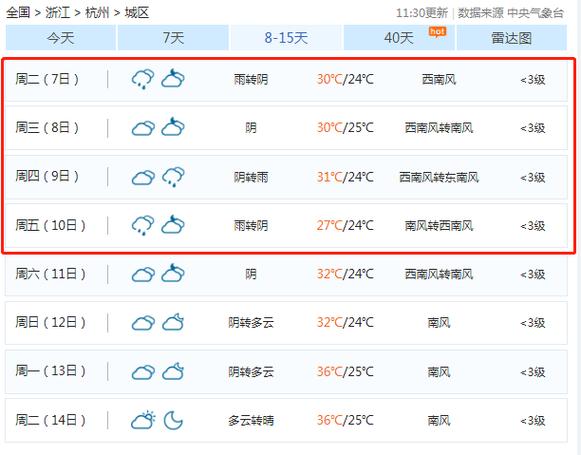The image size is (581, 455).
Task: Click the overcast day icon for 周一(13日)
Action: point(143,372)
